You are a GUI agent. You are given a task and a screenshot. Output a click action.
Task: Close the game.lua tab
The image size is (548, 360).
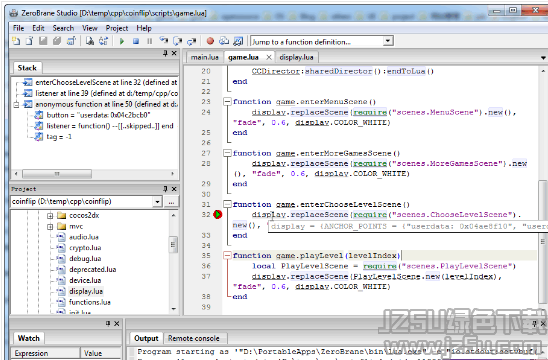268,57
